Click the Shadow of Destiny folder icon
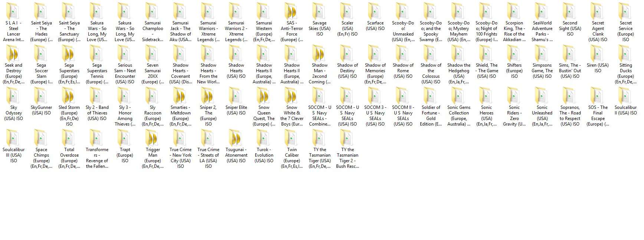Image resolution: width=644 pixels, height=240 pixels. 347,53
